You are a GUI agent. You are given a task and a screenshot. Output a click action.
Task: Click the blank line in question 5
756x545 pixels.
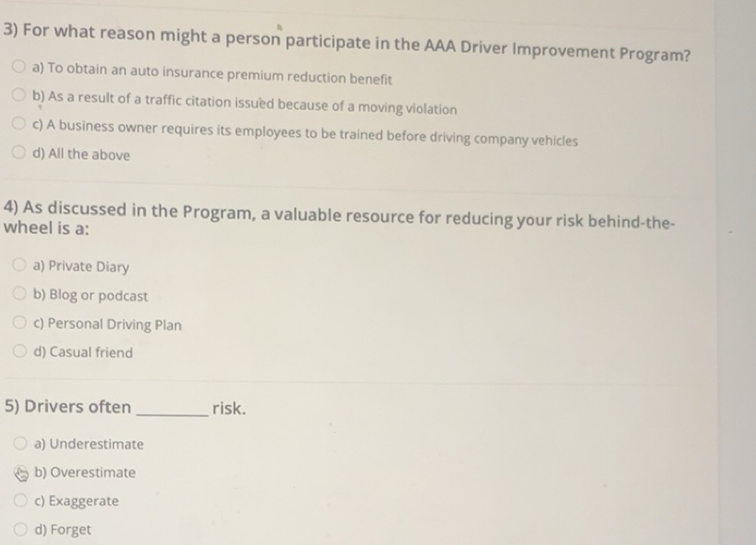pos(172,410)
